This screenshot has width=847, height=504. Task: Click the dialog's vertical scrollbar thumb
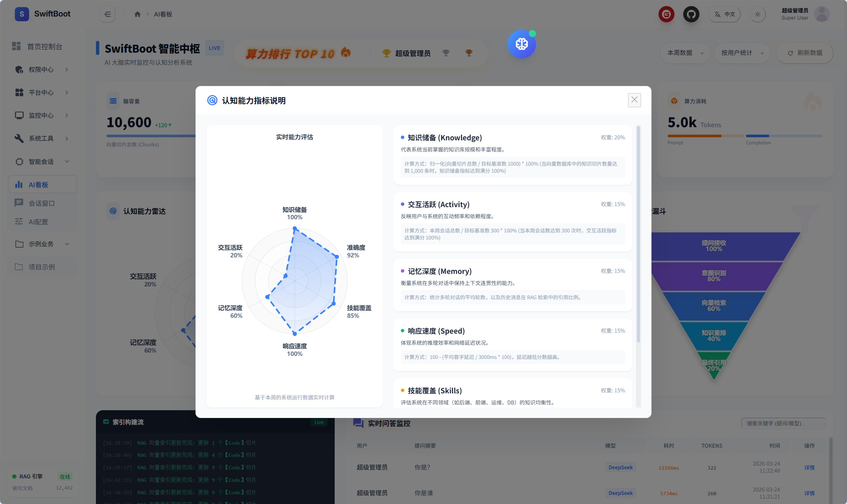click(638, 234)
